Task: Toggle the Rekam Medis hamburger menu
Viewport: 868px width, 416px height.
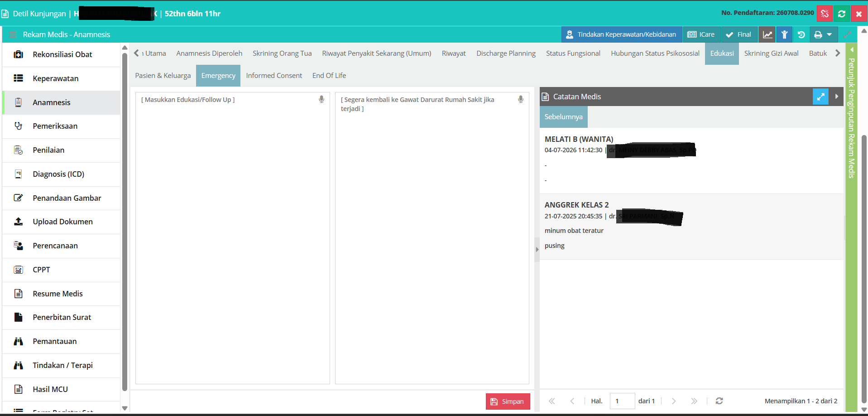Action: click(13, 34)
